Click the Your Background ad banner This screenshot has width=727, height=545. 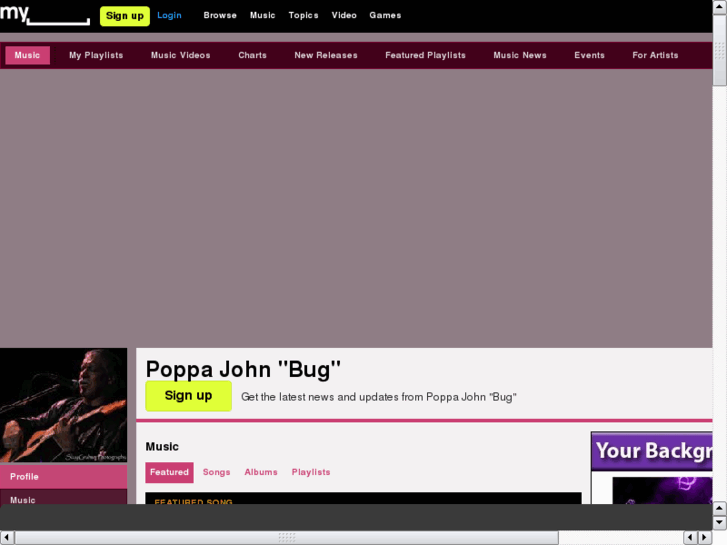(x=652, y=468)
